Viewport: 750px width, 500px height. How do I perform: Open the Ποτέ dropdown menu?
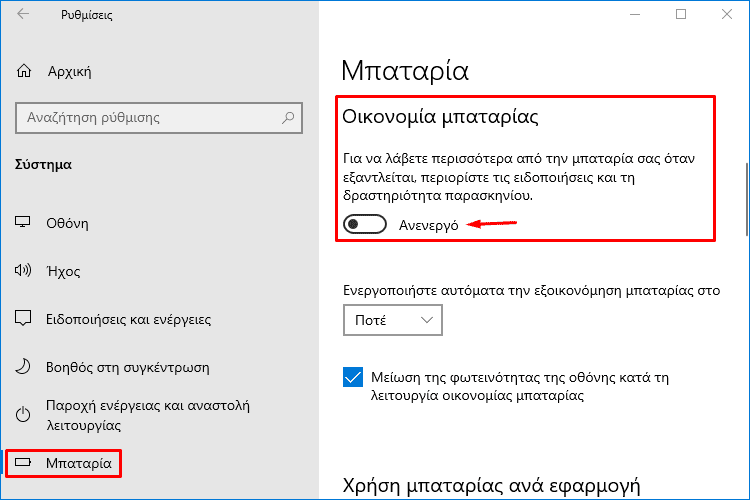point(393,320)
